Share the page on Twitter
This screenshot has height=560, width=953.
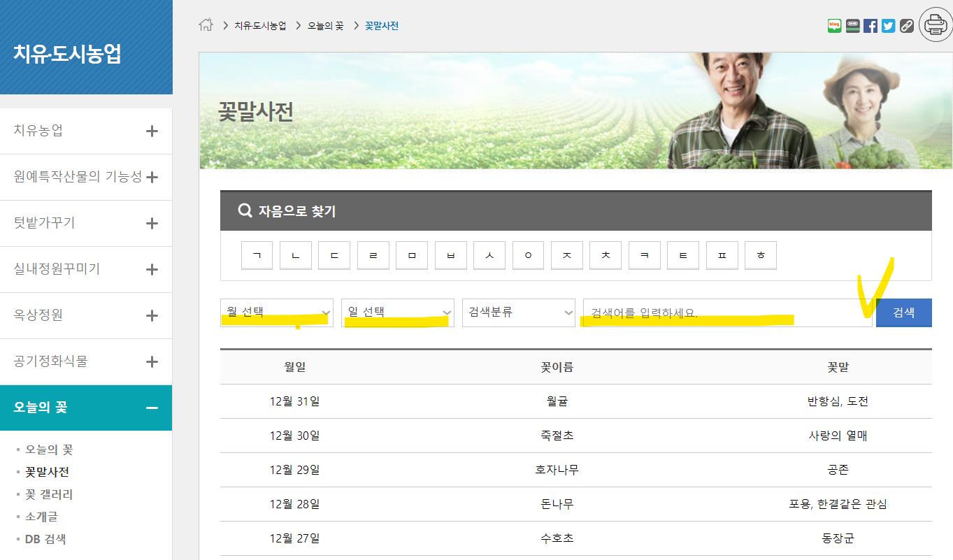click(x=888, y=26)
